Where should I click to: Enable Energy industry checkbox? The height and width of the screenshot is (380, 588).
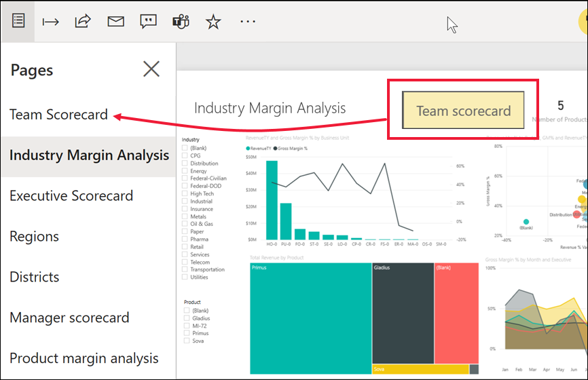[185, 171]
